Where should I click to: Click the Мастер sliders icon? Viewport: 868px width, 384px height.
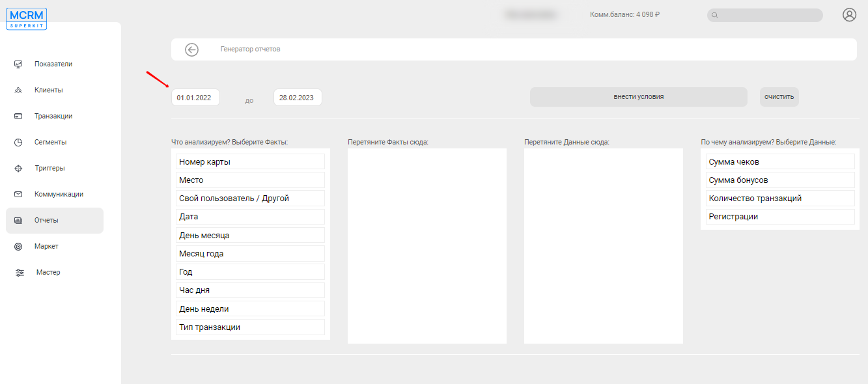tap(20, 272)
